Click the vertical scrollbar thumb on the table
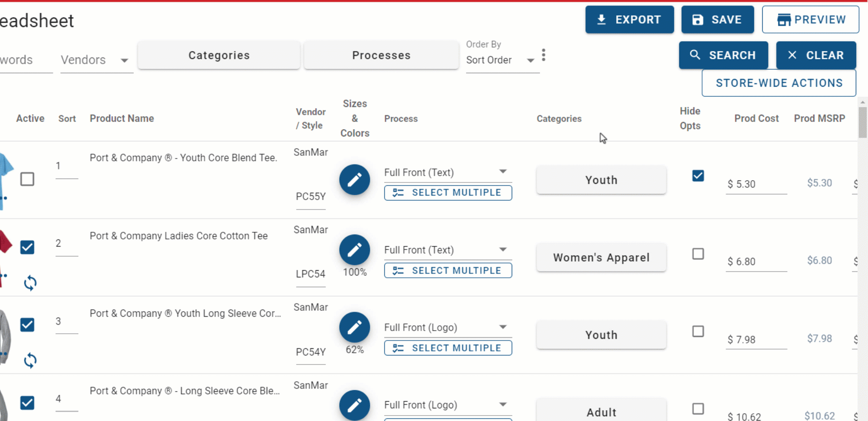Screen dimensions: 868x421 [863, 122]
